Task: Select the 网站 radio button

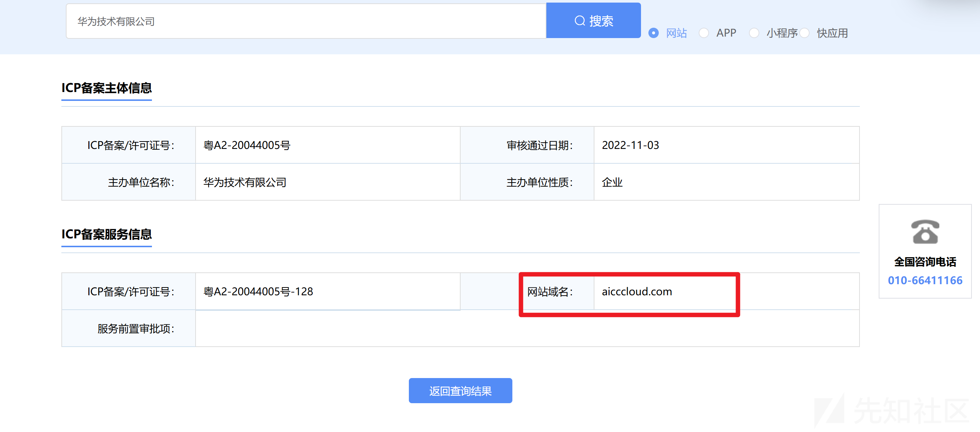Action: pyautogui.click(x=654, y=34)
